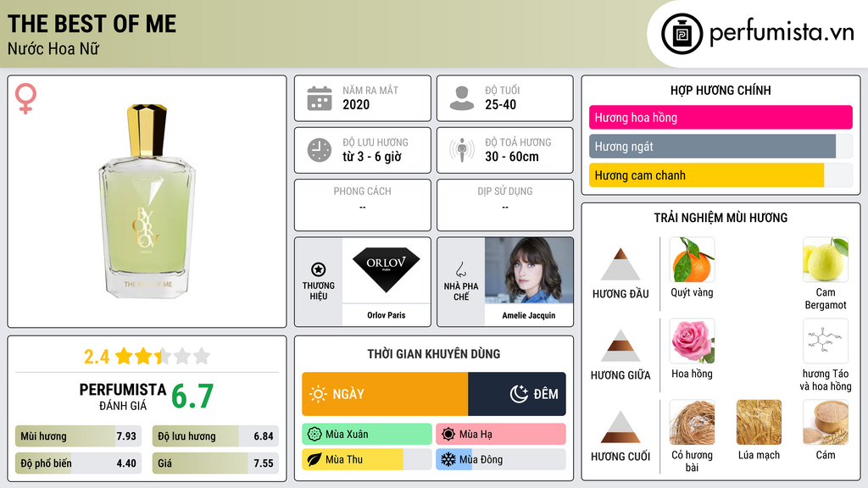
Task: Click the pink female gender symbol icon
Action: pyautogui.click(x=25, y=98)
